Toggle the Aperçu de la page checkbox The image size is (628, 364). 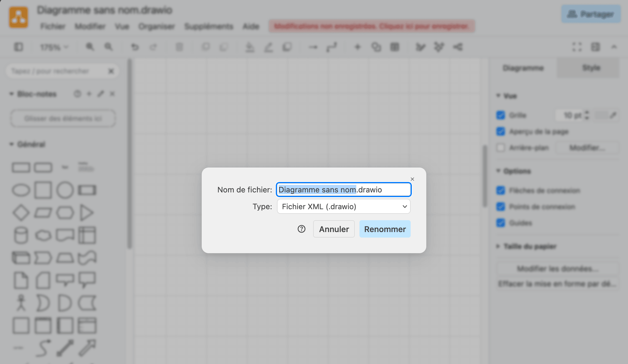[x=500, y=132]
